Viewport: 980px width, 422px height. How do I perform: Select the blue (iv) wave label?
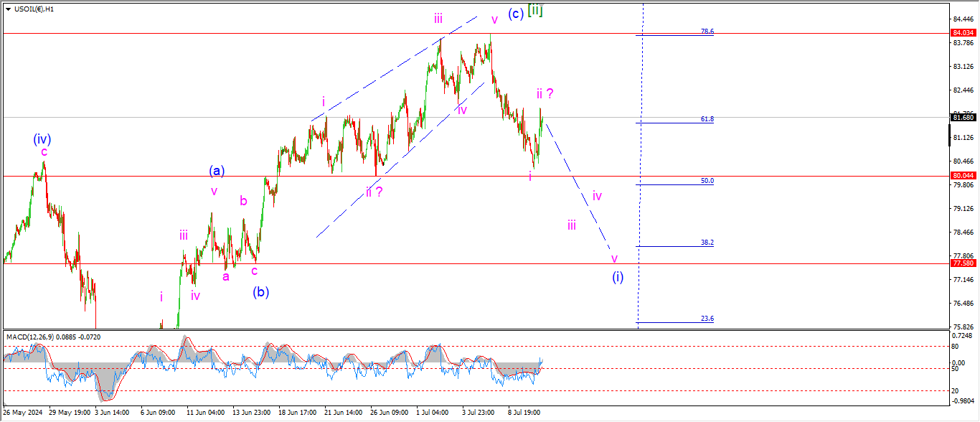[41, 139]
